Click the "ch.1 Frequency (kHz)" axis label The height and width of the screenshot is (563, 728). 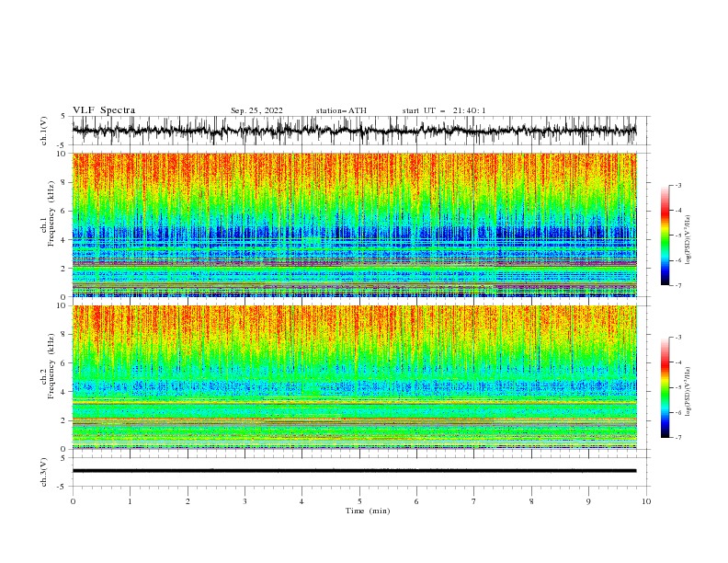[48, 212]
